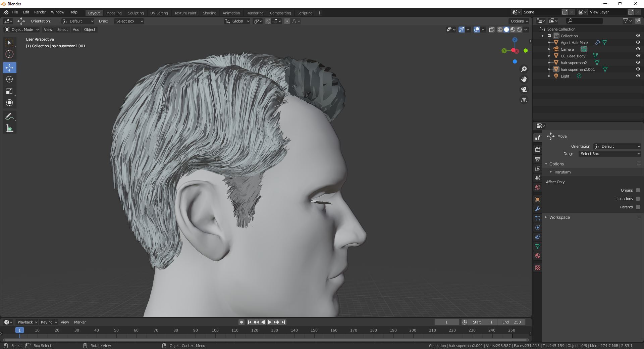The width and height of the screenshot is (644, 349).
Task: Open the viewport Add menu
Action: click(76, 30)
